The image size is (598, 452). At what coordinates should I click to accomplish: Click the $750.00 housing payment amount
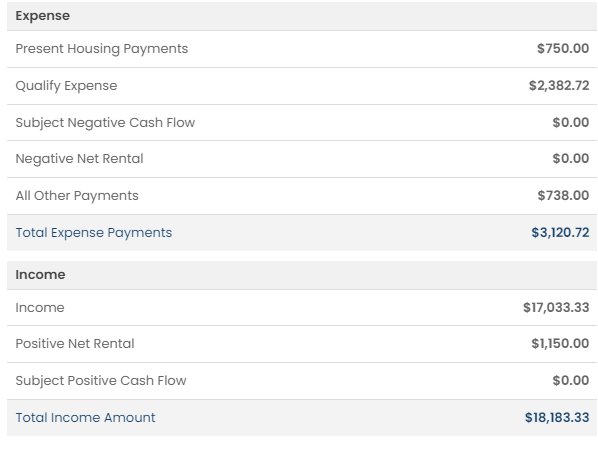pyautogui.click(x=563, y=48)
